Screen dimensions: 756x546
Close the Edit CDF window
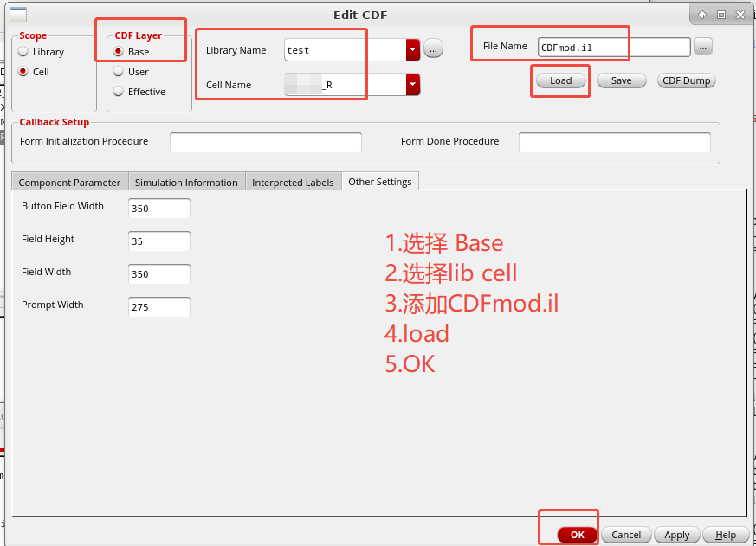point(740,15)
